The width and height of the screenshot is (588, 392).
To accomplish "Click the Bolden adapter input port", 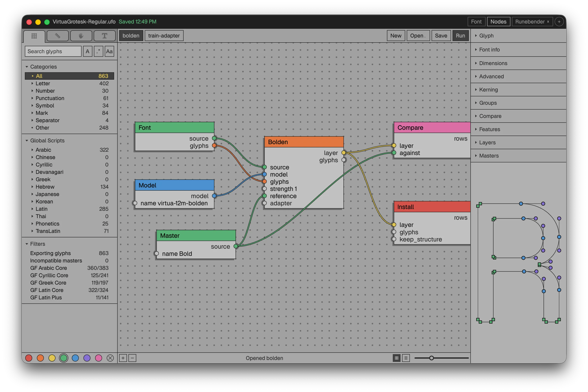I will [x=265, y=203].
